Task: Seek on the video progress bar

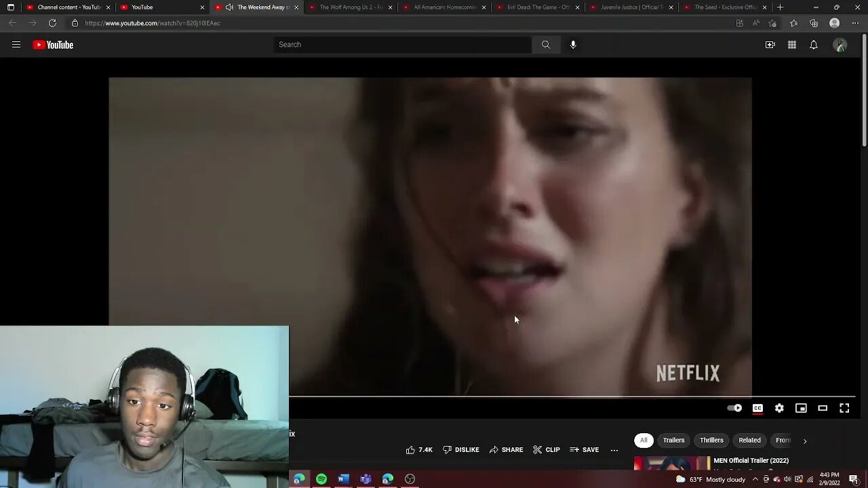Action: 572,396
